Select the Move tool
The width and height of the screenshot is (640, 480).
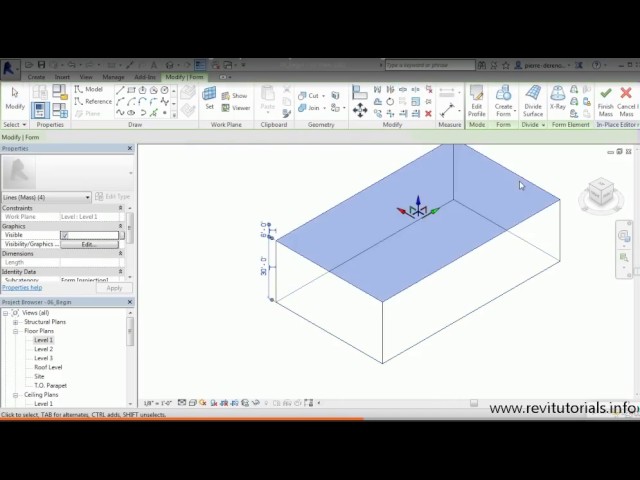coord(360,110)
